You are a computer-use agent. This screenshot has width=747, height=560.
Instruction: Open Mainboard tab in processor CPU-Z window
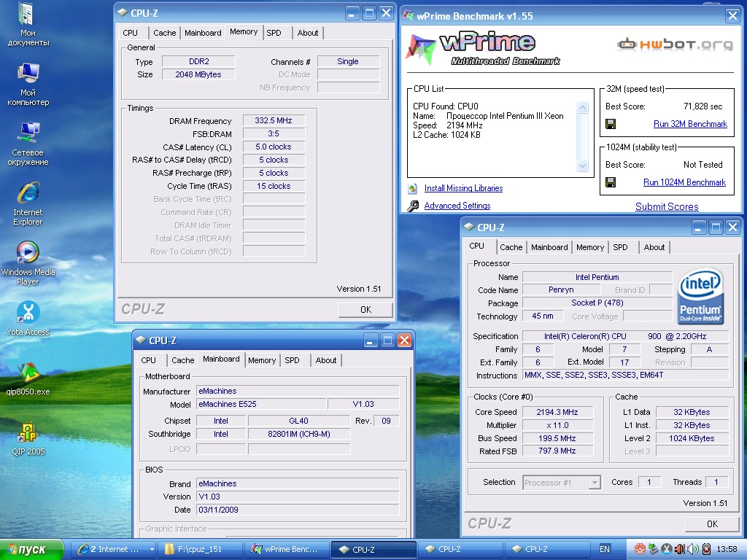549,248
